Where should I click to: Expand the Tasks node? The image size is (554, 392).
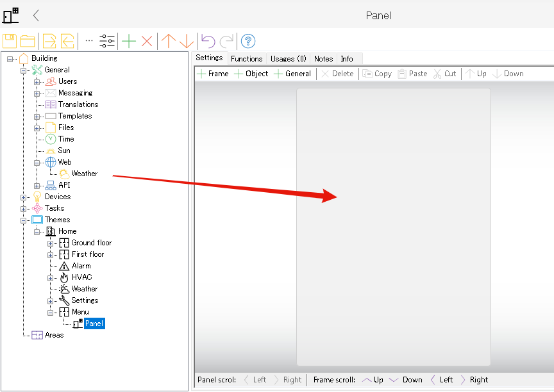click(23, 209)
